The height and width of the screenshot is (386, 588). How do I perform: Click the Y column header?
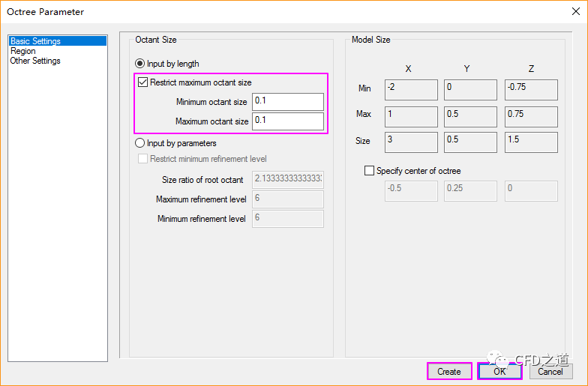coord(466,69)
